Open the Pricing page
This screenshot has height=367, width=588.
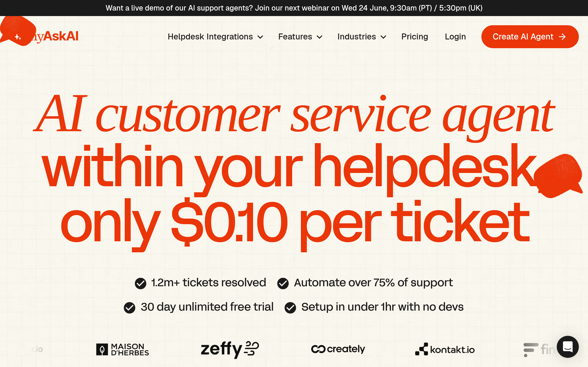[x=415, y=37]
